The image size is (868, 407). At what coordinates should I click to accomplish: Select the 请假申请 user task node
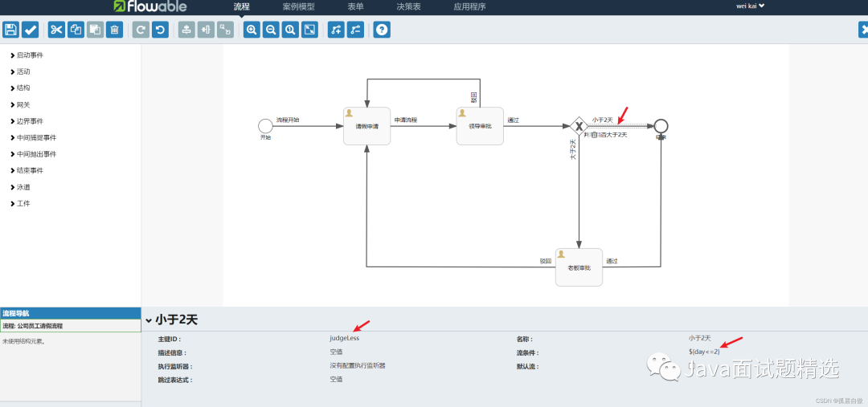coord(367,126)
